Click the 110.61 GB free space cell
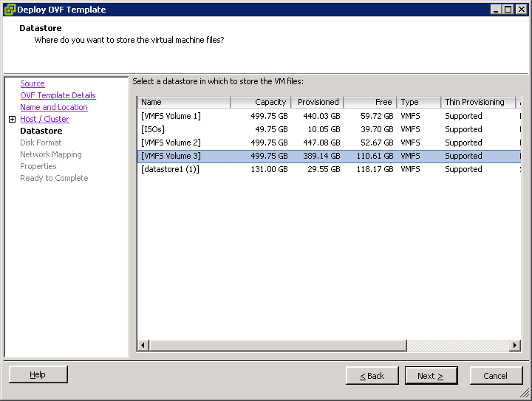532x401 pixels. [375, 156]
